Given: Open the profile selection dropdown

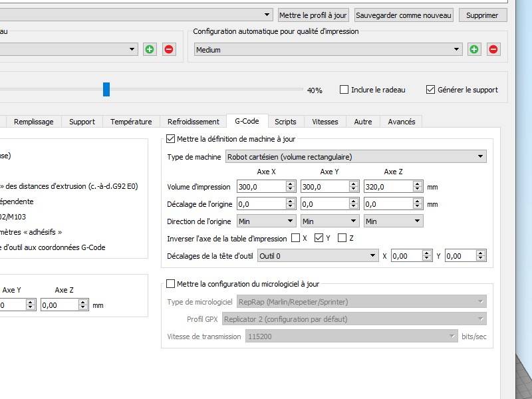Looking at the screenshot, I should [x=136, y=15].
